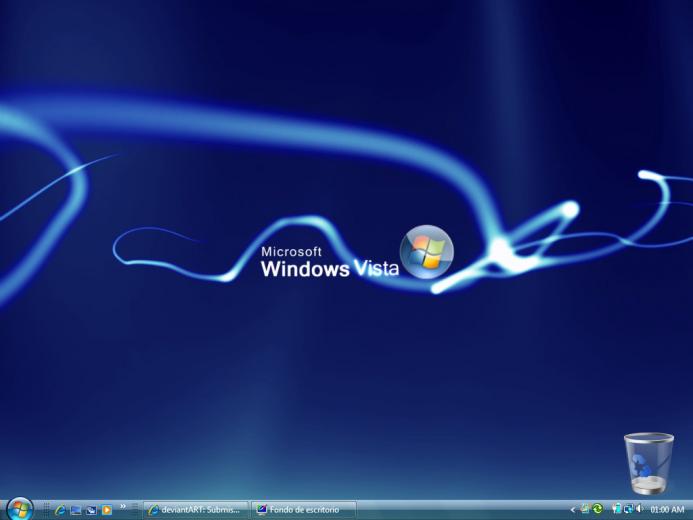The image size is (693, 520).
Task: Show hidden system tray icons arrow
Action: (572, 510)
